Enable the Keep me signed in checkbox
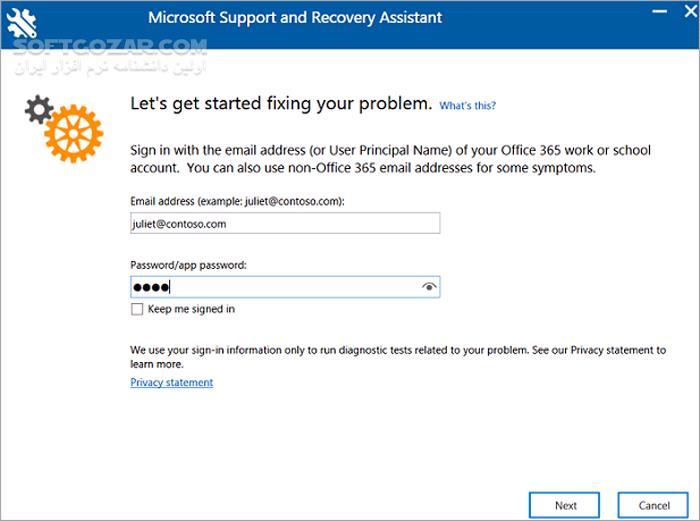Screen dimensions: 700x521 137,309
